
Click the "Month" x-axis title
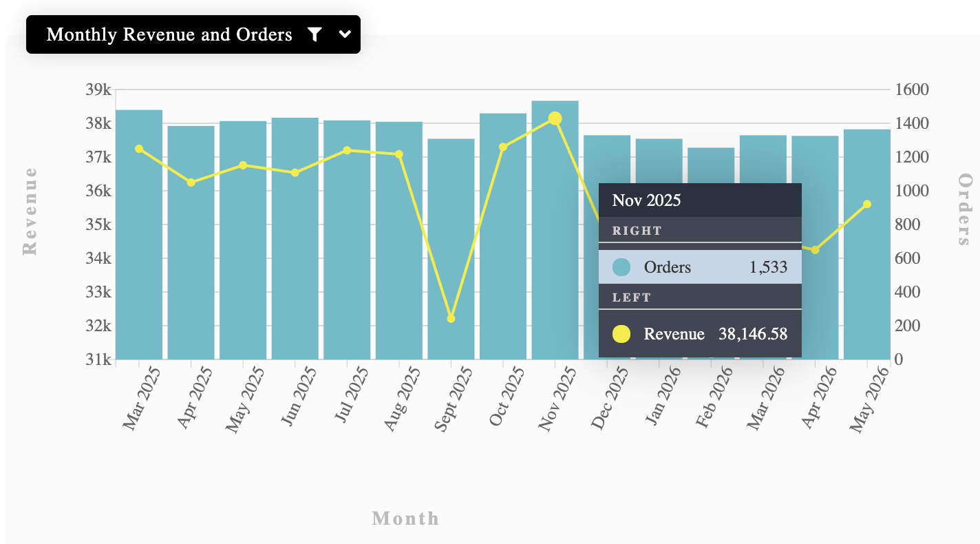click(x=405, y=519)
